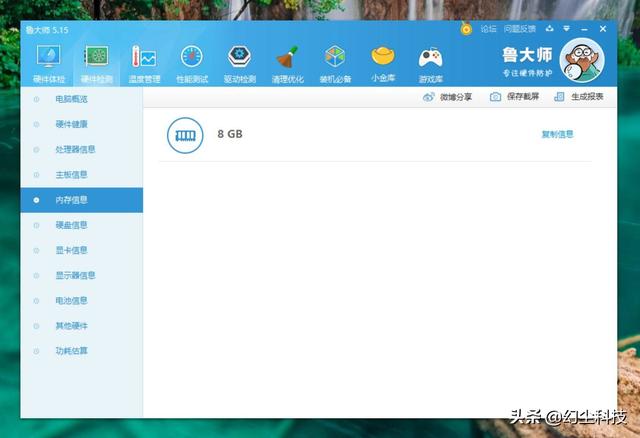
Task: Launch the 性能测试 benchmark section
Action: (x=192, y=64)
